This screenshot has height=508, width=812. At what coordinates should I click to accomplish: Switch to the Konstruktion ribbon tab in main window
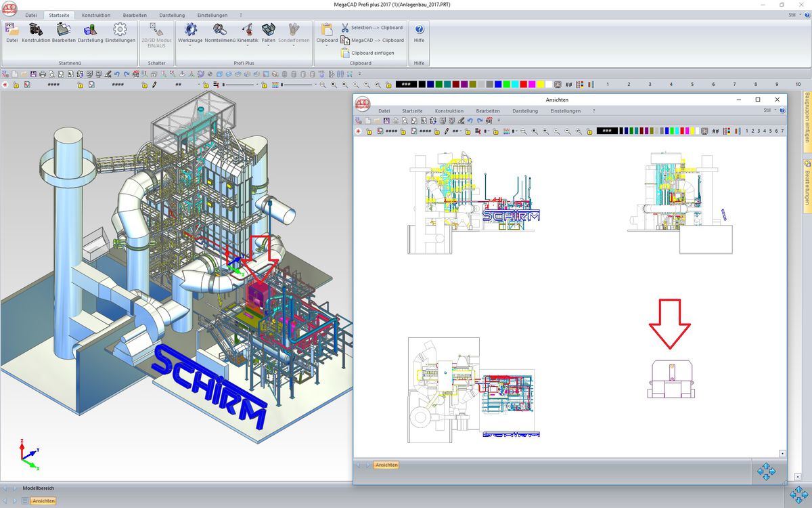pyautogui.click(x=95, y=15)
